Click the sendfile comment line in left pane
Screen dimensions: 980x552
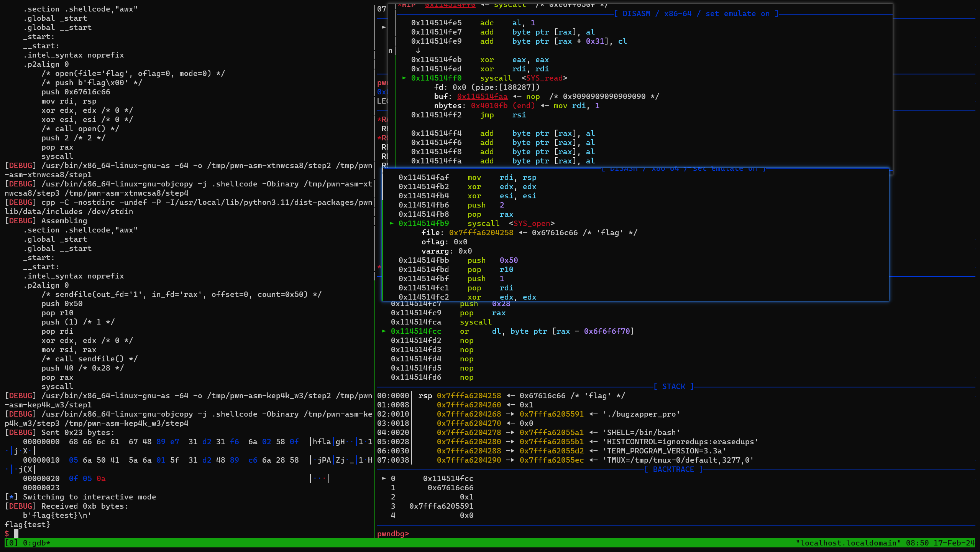tap(181, 294)
